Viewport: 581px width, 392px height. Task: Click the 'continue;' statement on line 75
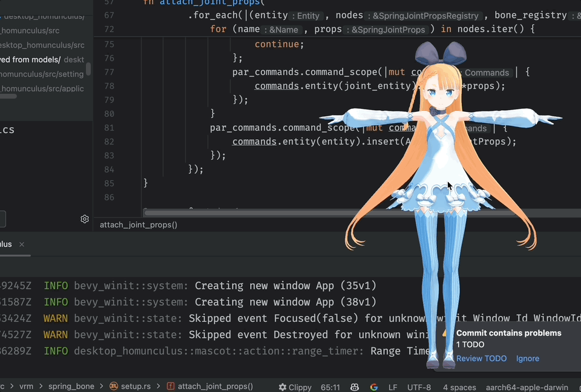tap(279, 44)
